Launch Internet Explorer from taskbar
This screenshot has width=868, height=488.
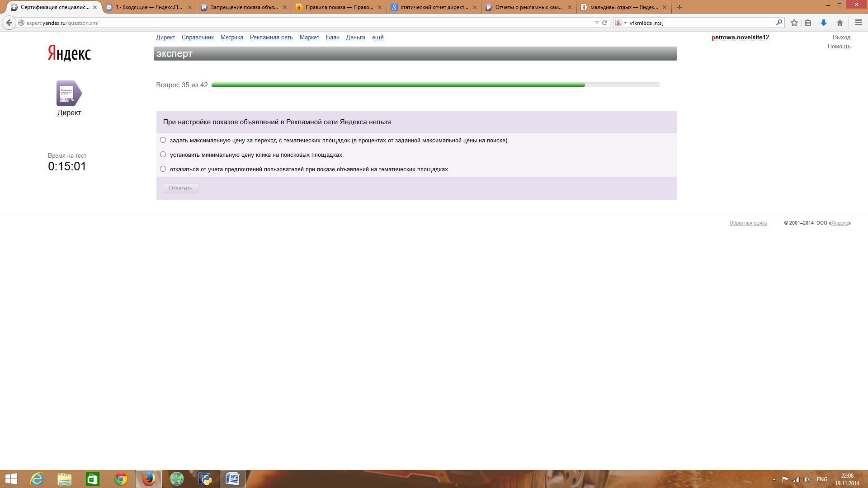coord(37,479)
